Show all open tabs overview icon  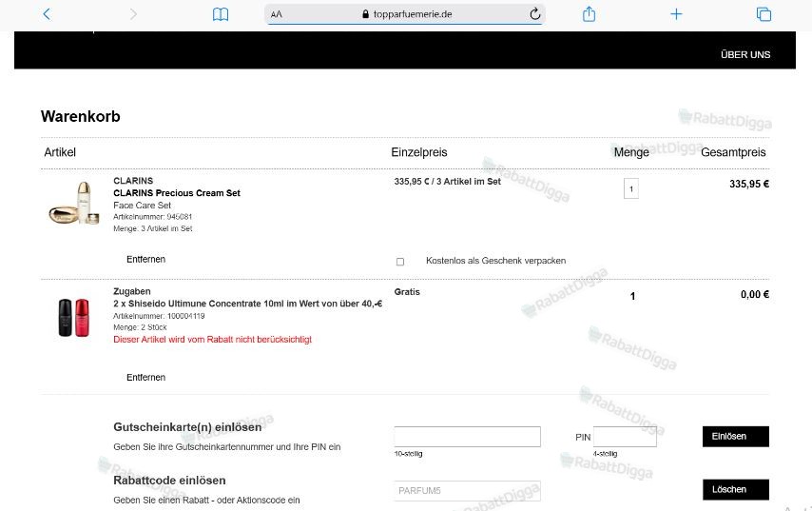coord(764,14)
